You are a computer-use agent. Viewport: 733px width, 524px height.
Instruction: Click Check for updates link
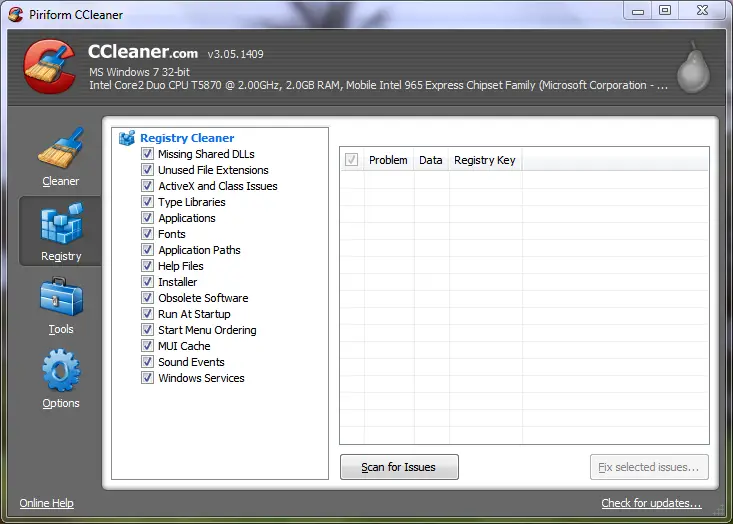tap(651, 503)
